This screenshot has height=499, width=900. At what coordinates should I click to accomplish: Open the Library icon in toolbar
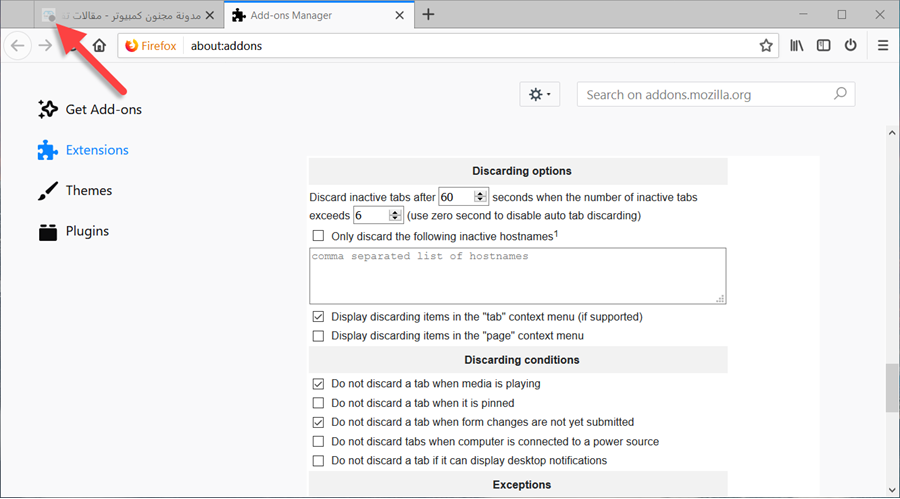[x=796, y=45]
